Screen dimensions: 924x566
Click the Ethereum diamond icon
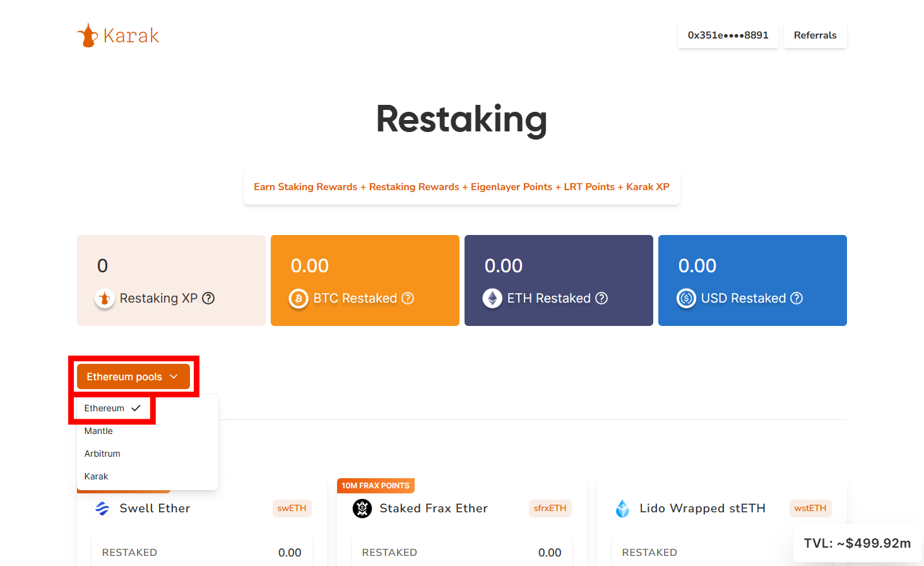tap(492, 298)
